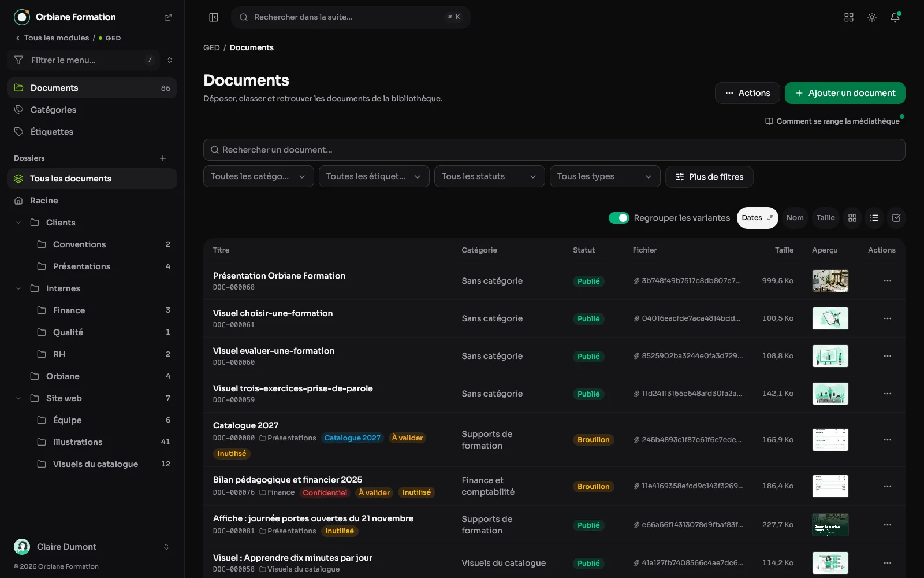This screenshot has height=578, width=924.
Task: Sort documents by Dates
Action: [757, 218]
